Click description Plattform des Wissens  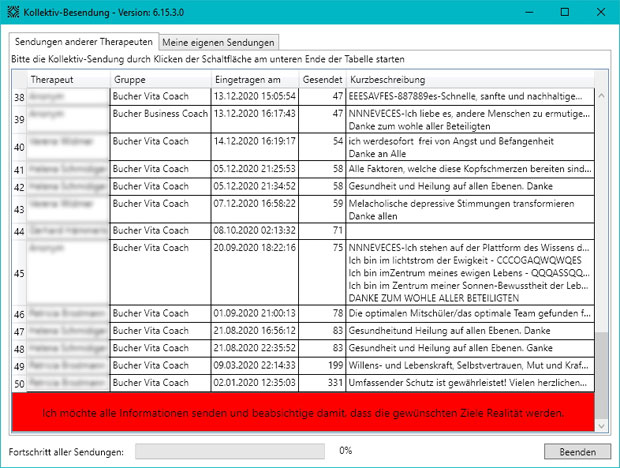[470, 272]
